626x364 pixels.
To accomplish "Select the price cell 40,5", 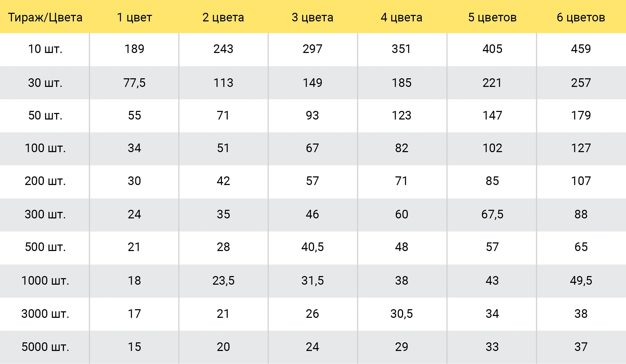I will [312, 247].
